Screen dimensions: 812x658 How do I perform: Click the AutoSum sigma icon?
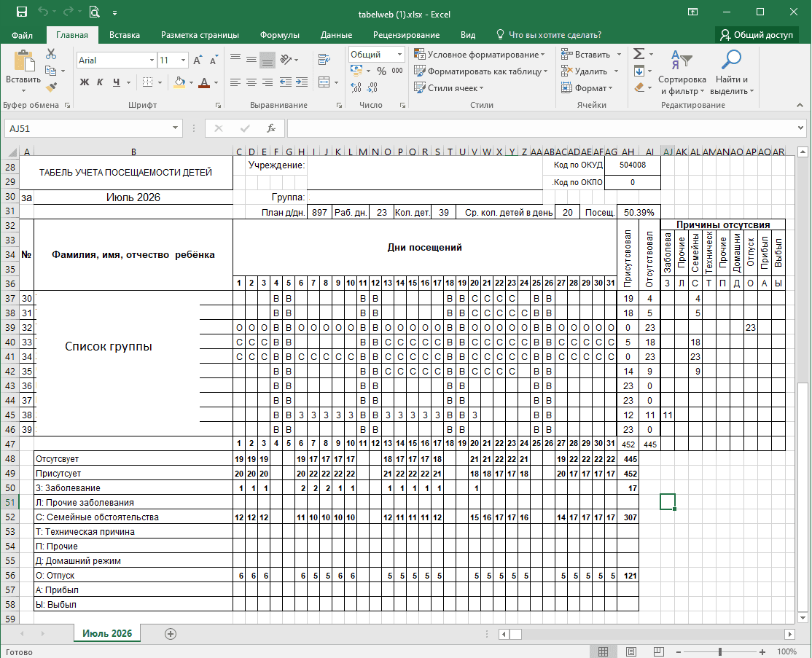click(639, 54)
